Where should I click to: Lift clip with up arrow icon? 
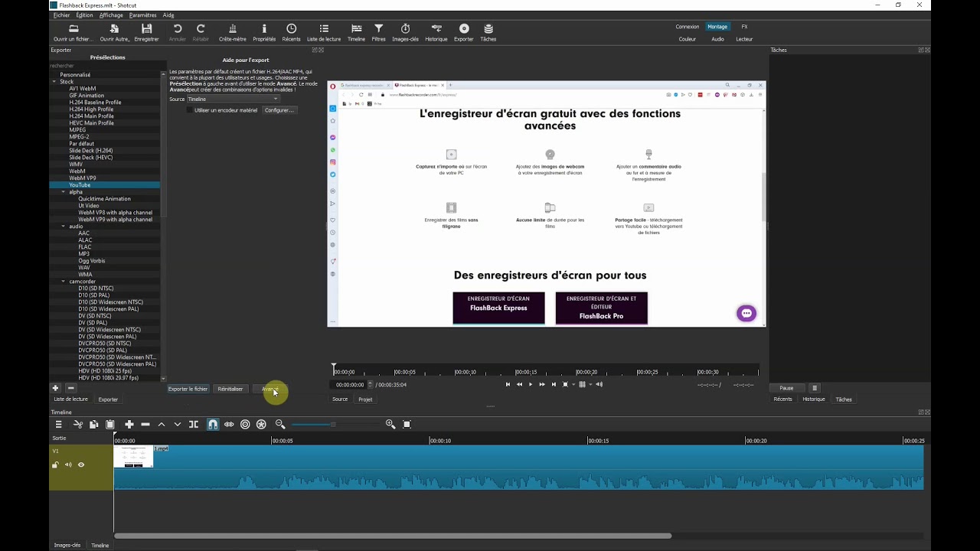tap(161, 424)
